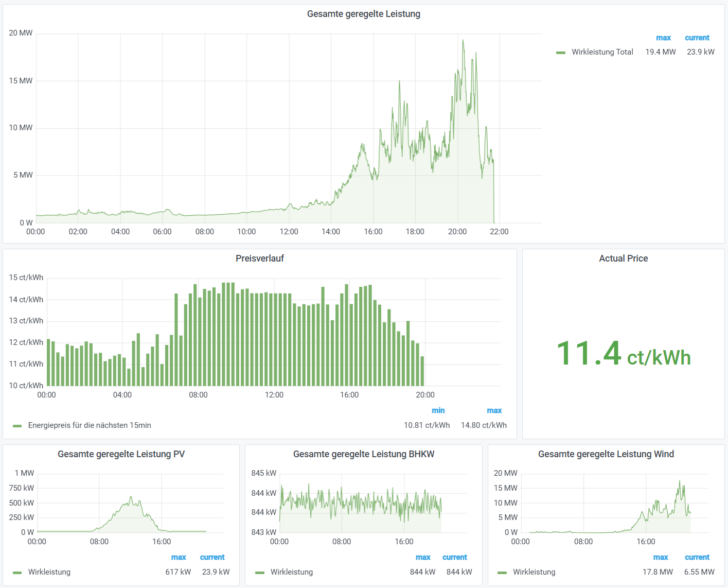This screenshot has height=588, width=728.
Task: Open the Actual Price panel menu
Action: click(623, 258)
